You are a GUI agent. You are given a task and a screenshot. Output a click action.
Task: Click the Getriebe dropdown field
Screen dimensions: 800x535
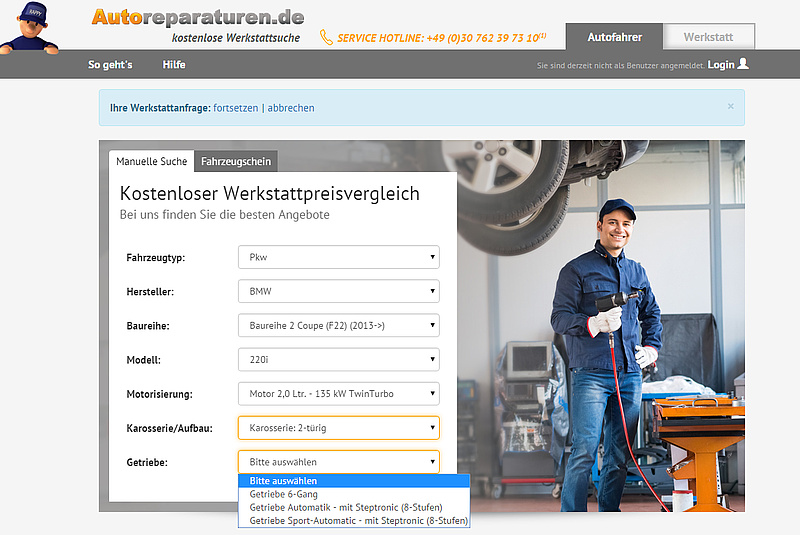click(x=339, y=462)
